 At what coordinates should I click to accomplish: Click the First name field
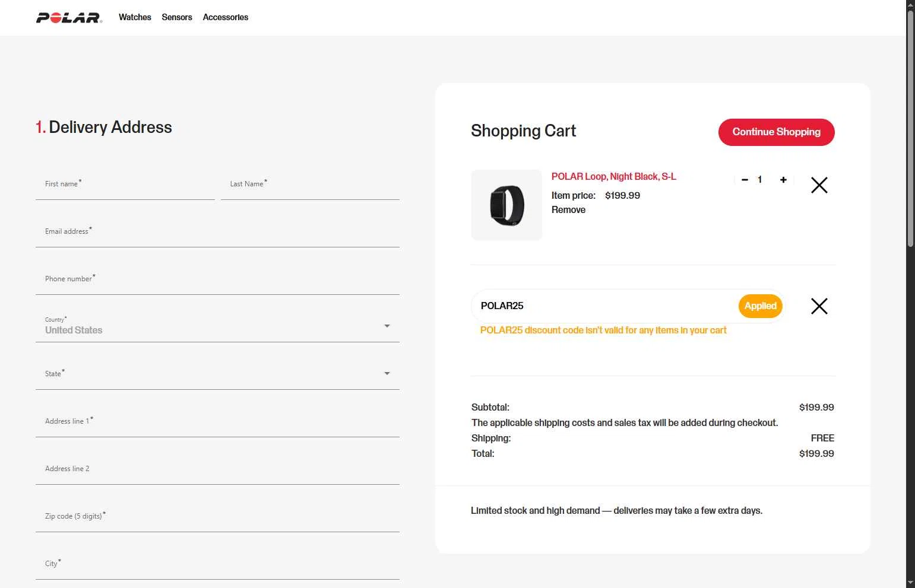coord(125,184)
